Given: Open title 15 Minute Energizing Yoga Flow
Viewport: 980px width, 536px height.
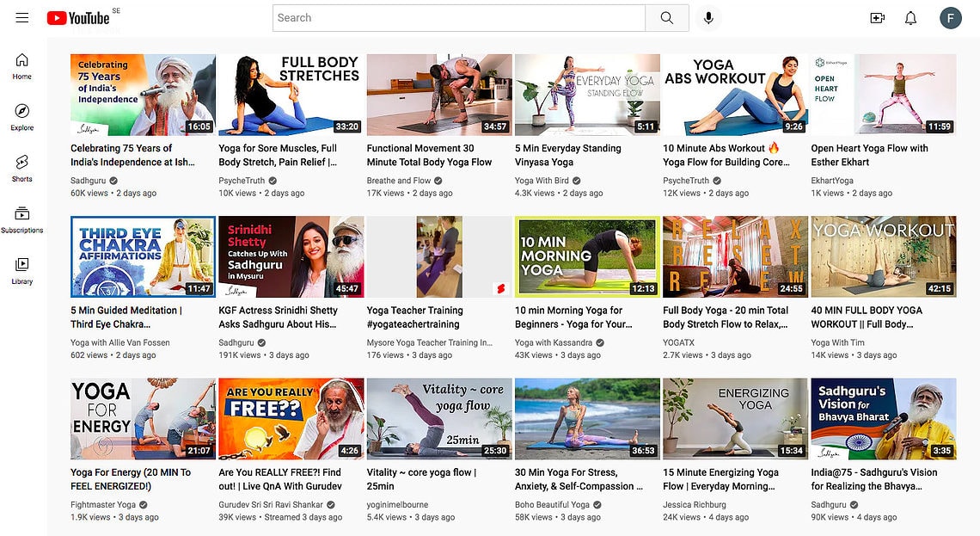Looking at the screenshot, I should click(720, 479).
